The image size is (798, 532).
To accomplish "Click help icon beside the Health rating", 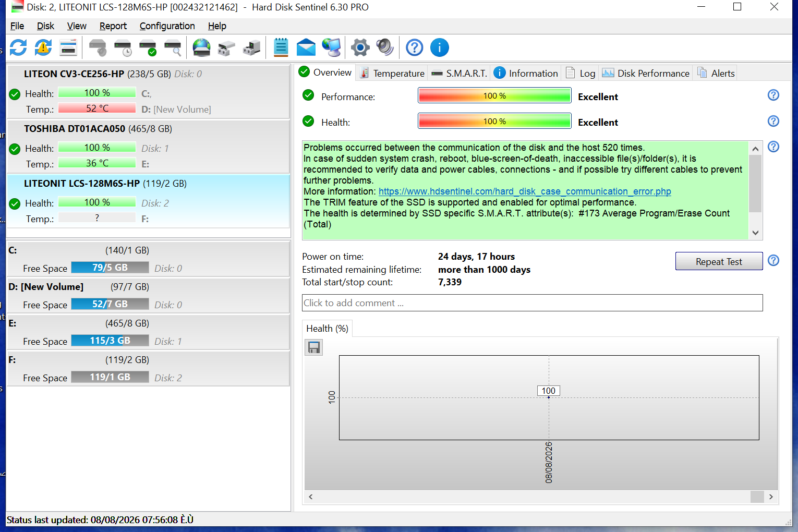I will coord(773,121).
